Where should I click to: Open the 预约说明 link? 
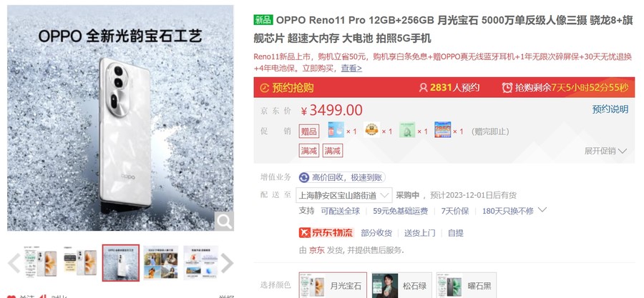coord(610,109)
